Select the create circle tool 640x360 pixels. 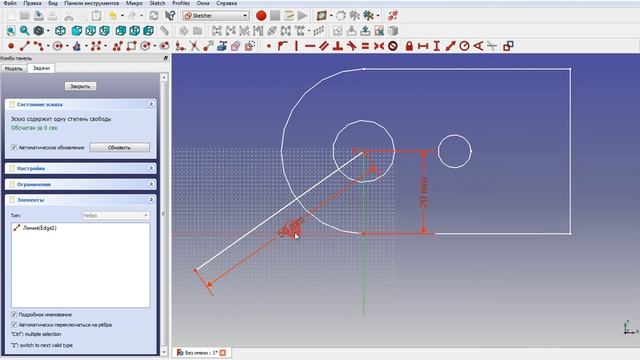(58, 46)
